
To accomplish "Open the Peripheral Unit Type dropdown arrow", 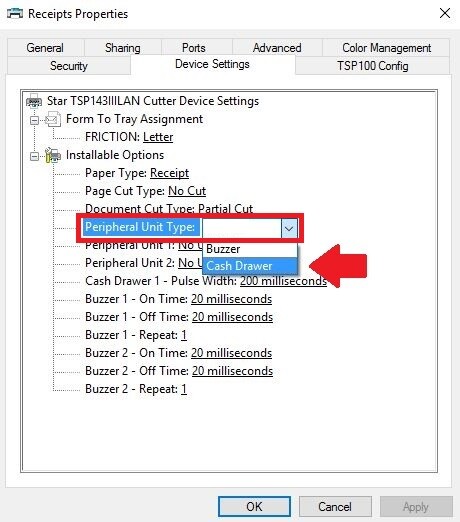I will pos(289,228).
